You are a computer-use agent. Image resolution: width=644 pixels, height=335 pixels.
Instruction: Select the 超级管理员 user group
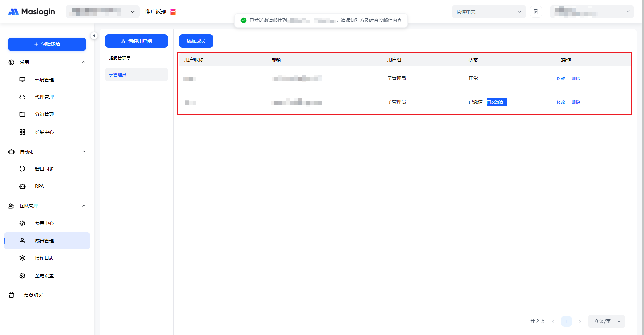[120, 58]
